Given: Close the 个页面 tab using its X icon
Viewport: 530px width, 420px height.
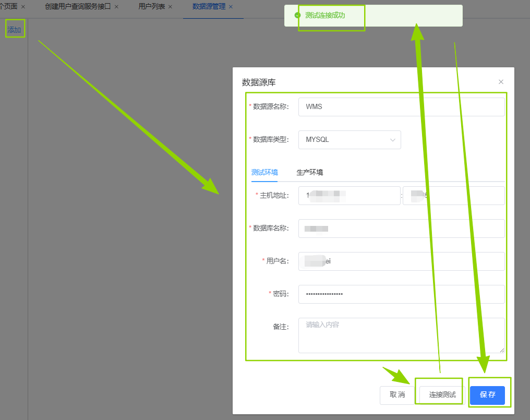Looking at the screenshot, I should coord(23,7).
